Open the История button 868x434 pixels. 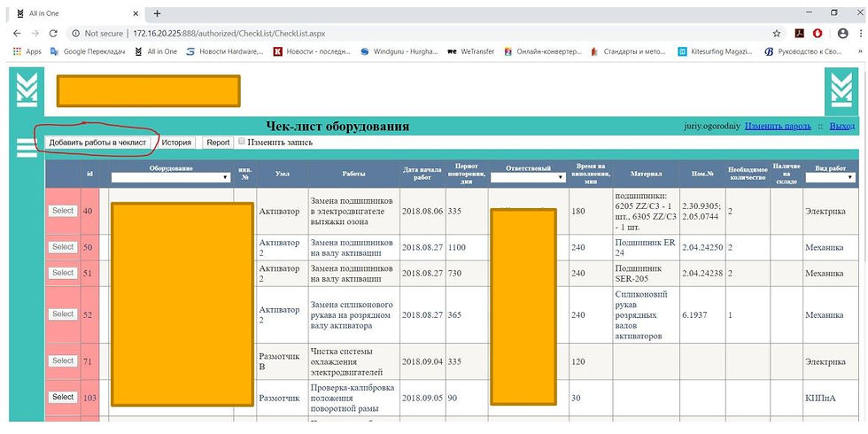(176, 143)
